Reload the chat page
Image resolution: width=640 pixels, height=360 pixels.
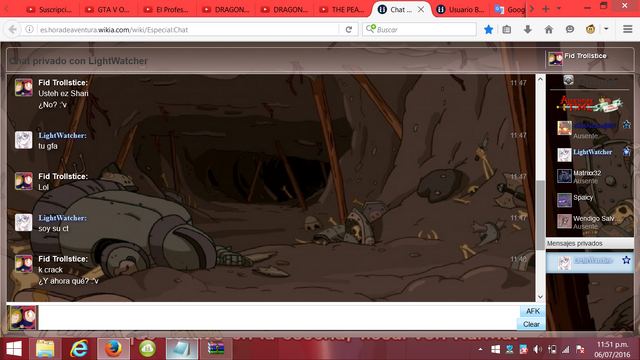click(x=349, y=29)
